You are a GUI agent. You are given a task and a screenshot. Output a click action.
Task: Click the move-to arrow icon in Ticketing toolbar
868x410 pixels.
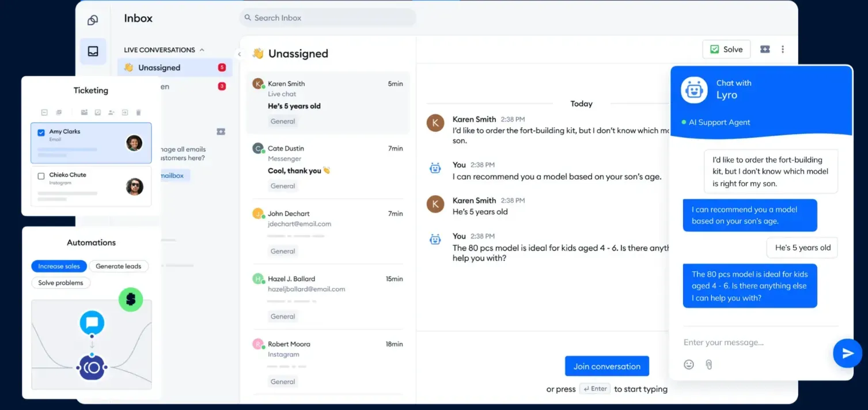[x=124, y=112]
